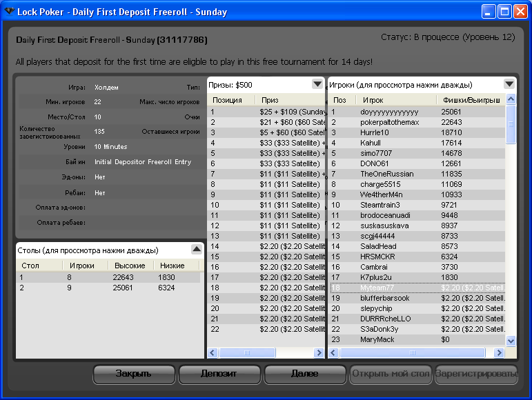Select player scgj44444
Screen dimensions: 532x400
(x=417, y=236)
